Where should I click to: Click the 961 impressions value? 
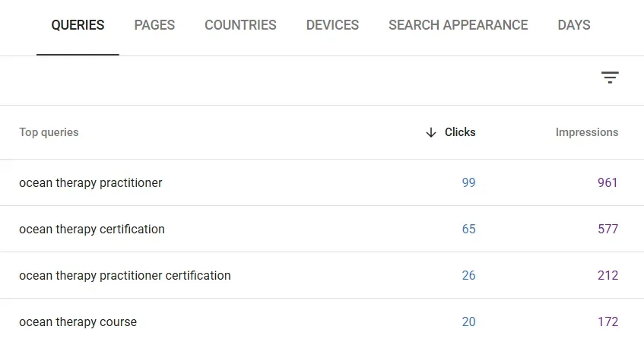(608, 182)
